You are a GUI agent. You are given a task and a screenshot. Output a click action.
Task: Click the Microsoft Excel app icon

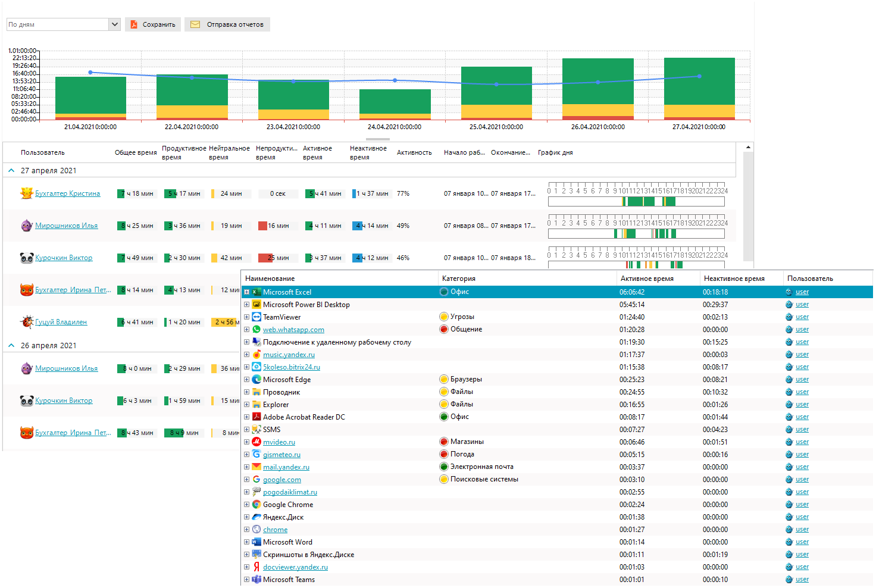(256, 292)
